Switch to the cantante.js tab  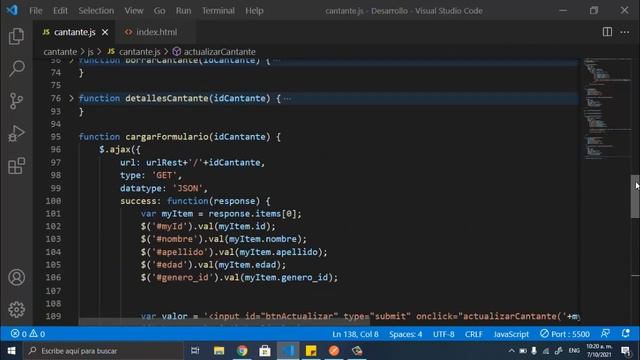click(x=75, y=32)
